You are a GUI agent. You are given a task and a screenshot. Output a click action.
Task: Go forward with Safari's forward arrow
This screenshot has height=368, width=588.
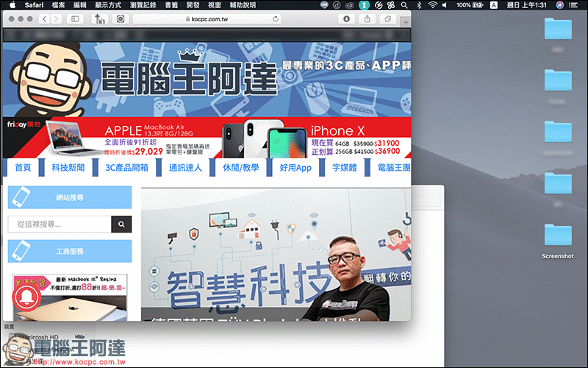tap(57, 19)
